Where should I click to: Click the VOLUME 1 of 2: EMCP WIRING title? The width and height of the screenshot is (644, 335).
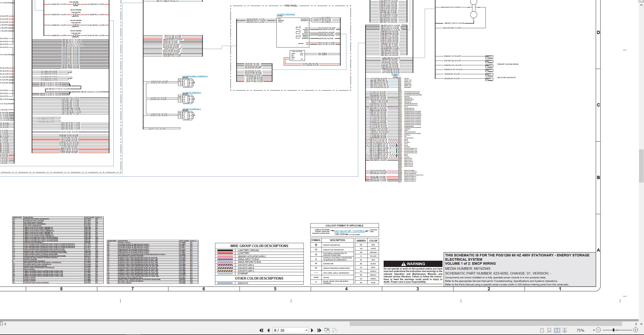(x=470, y=263)
